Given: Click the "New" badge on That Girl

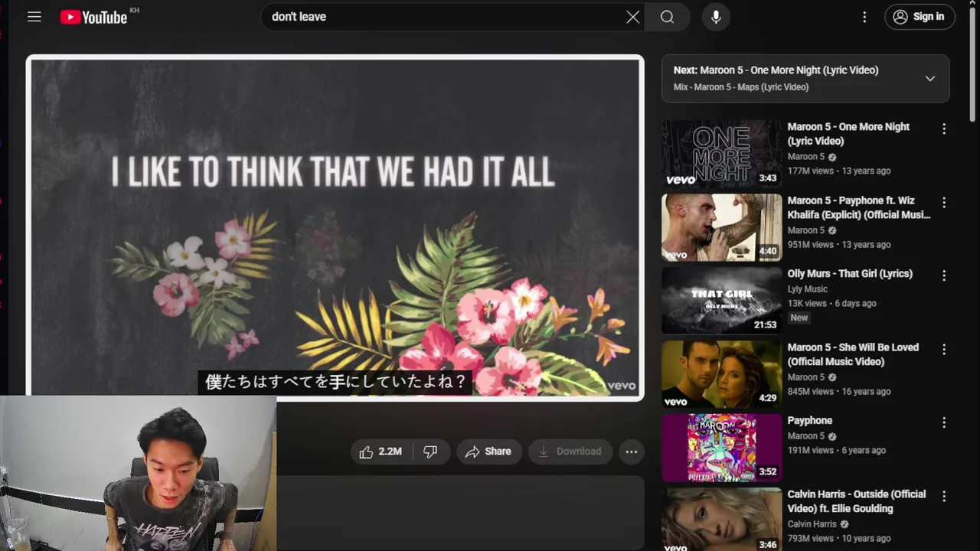Looking at the screenshot, I should [799, 318].
